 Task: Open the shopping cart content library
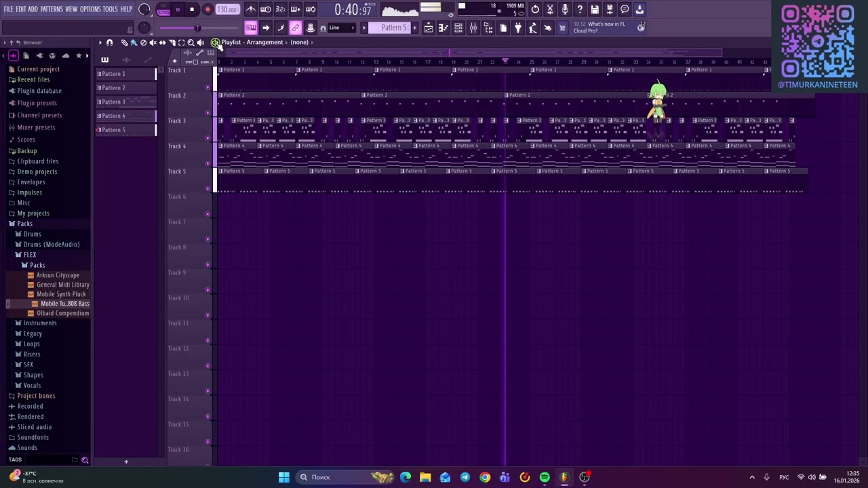pos(562,28)
